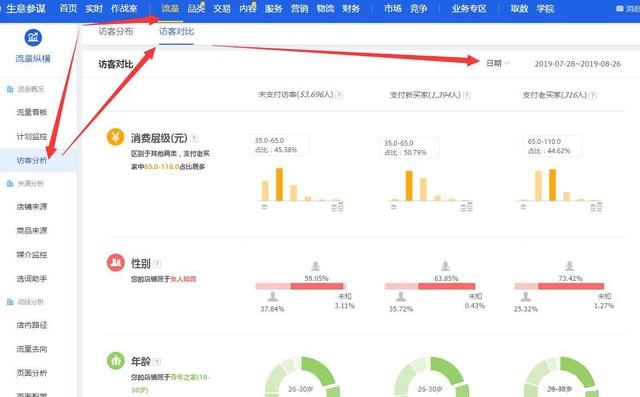Image resolution: width=640 pixels, height=397 pixels.
Task: Open 计划监控 in the sidebar
Action: [x=32, y=136]
